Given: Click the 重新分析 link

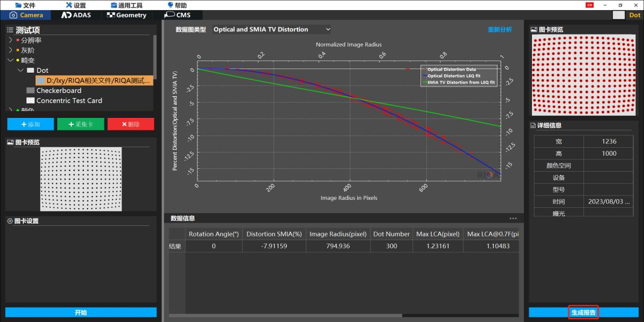Looking at the screenshot, I should (500, 30).
